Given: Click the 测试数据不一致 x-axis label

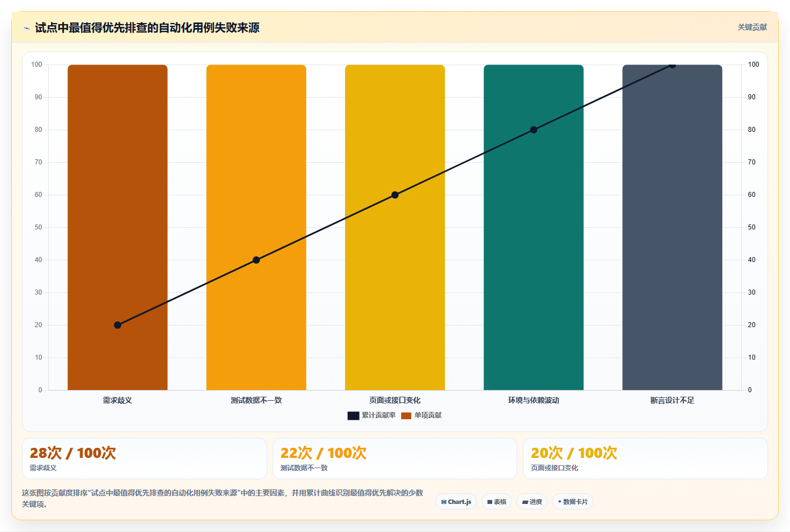Looking at the screenshot, I should (x=256, y=400).
